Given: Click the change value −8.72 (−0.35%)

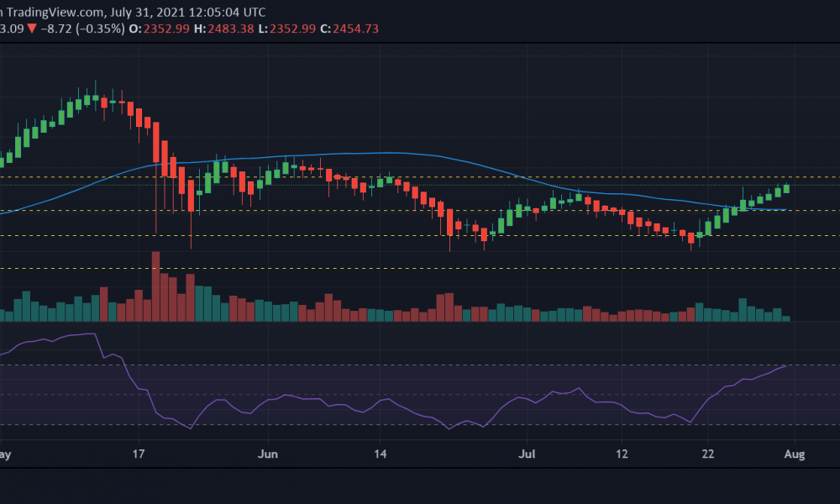Looking at the screenshot, I should coord(83,29).
